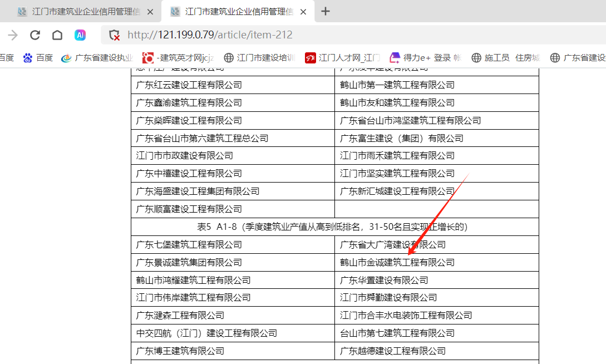Image resolution: width=606 pixels, height=364 pixels.
Task: Click the cell 广东中禧建设工程有限公司
Action: click(233, 174)
